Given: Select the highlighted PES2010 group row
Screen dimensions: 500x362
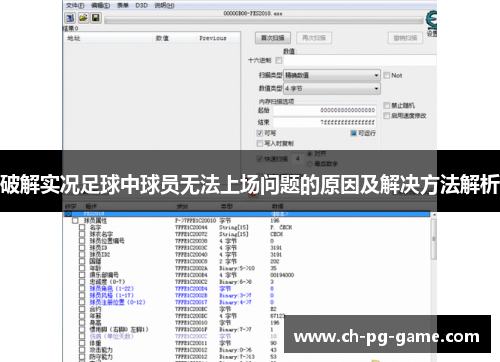Looking at the screenshot, I should (247, 214).
